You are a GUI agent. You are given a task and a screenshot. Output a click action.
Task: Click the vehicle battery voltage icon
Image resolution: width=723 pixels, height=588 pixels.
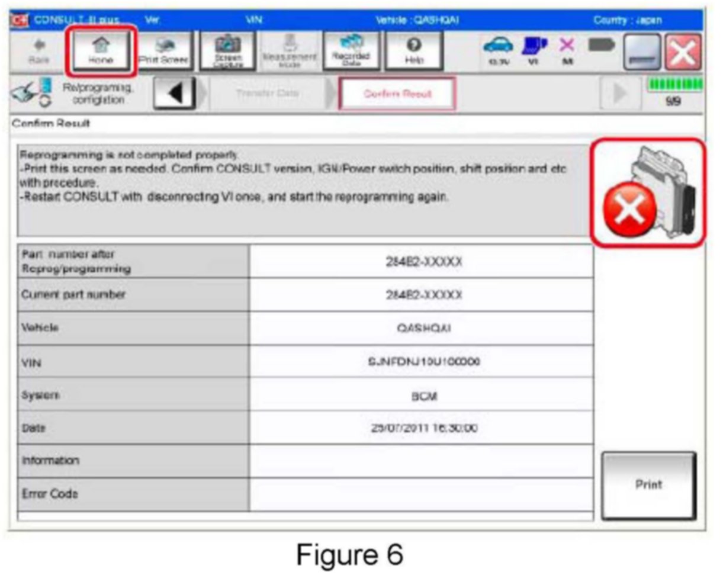[498, 51]
